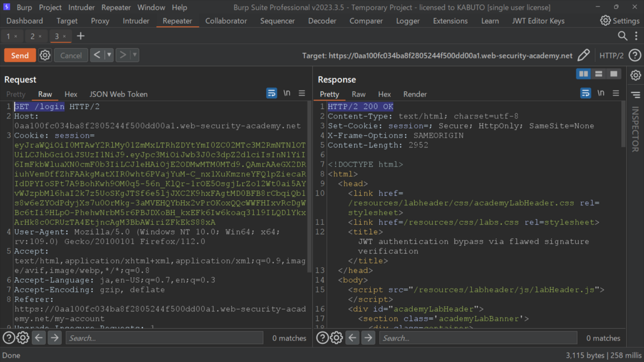Open the Intruder menu in menu bar
Screen dimensions: 644x362
point(82,8)
